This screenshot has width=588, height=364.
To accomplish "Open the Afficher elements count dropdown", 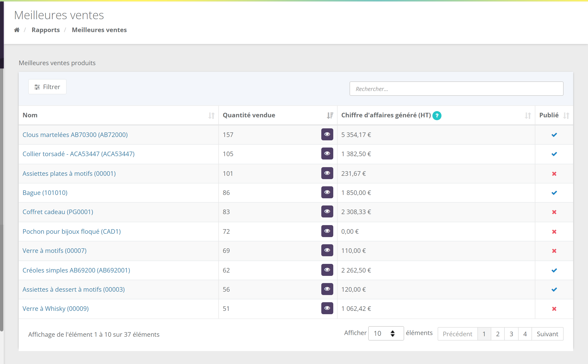I will (386, 333).
